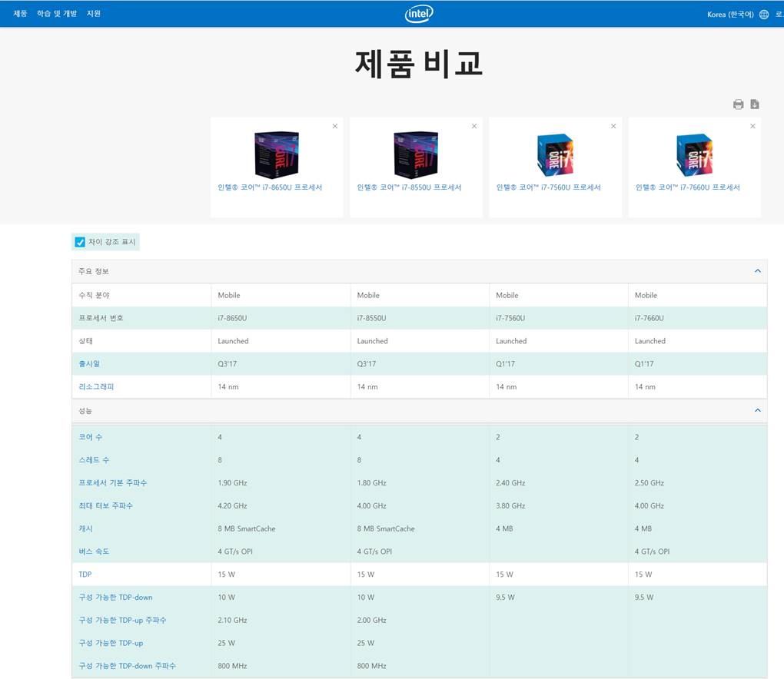Screen dimensions: 784x679
Task: Collapse the 주요 정보 section
Action: point(758,271)
